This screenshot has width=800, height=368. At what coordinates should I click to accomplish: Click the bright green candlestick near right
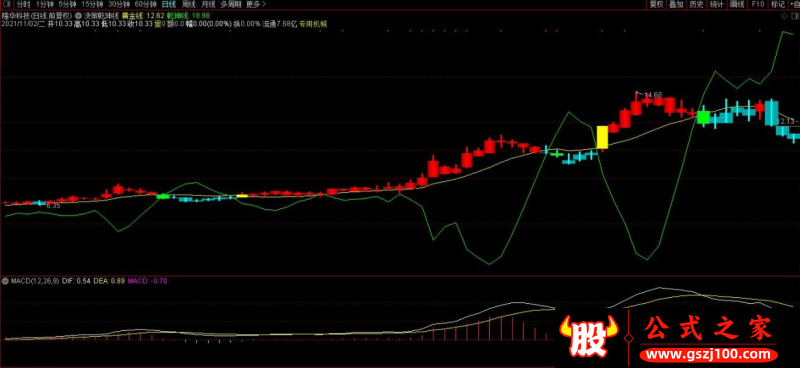704,117
